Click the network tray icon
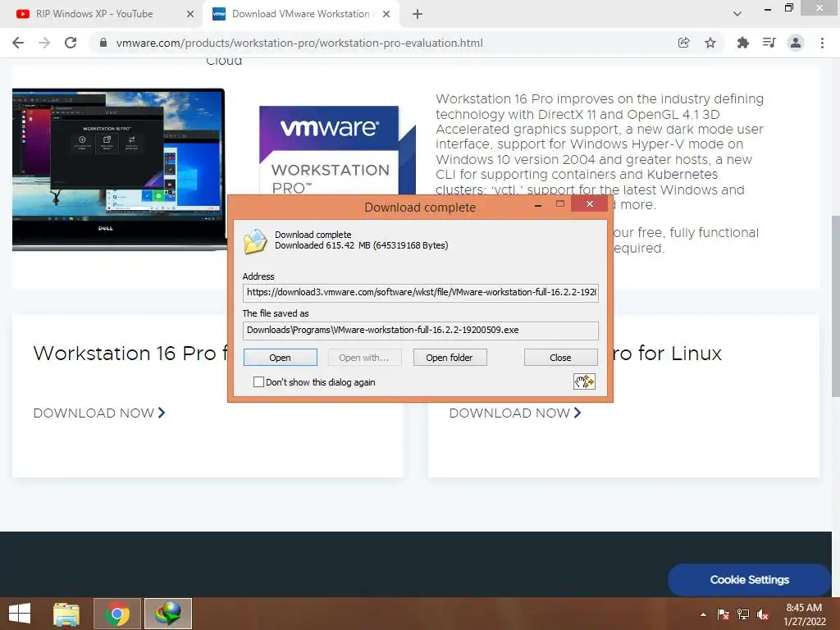This screenshot has width=840, height=630. point(743,614)
